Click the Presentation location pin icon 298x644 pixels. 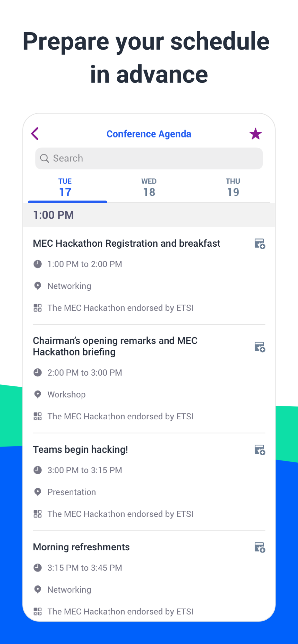(x=38, y=492)
